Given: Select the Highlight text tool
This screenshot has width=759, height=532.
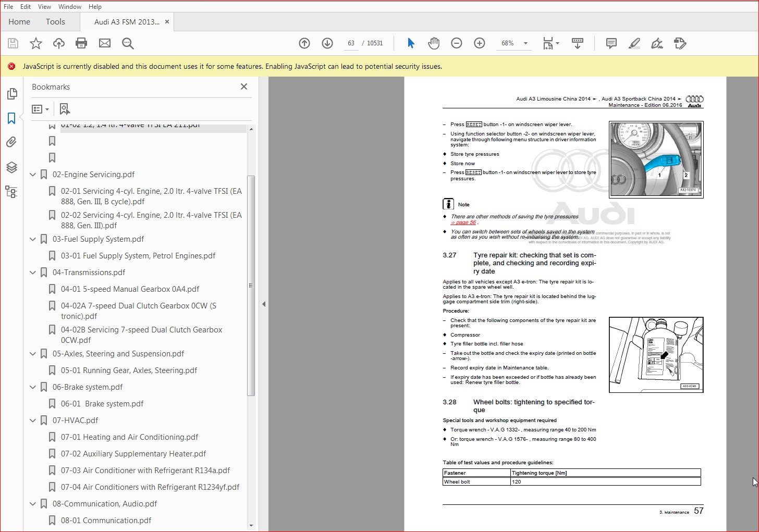Looking at the screenshot, I should click(x=634, y=43).
